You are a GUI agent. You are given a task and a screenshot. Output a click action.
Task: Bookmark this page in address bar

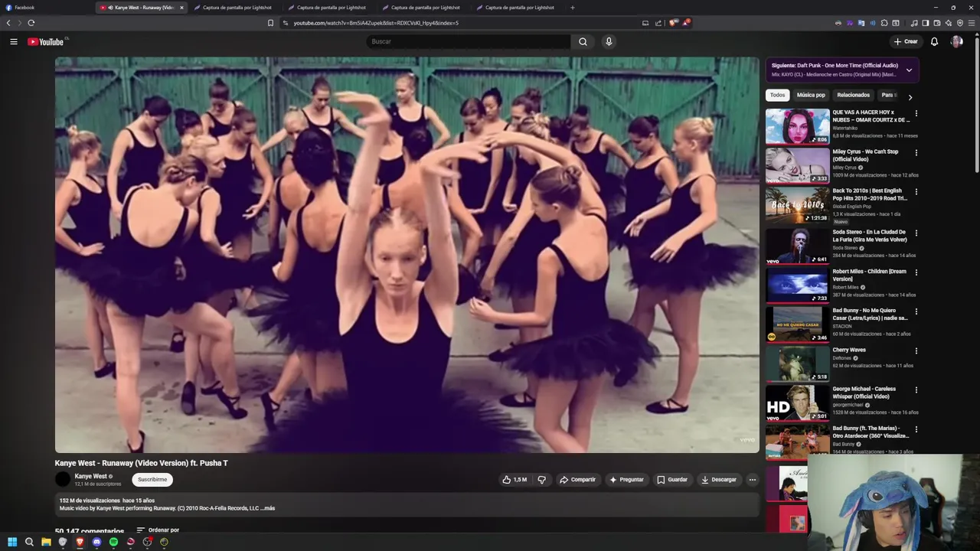click(270, 23)
